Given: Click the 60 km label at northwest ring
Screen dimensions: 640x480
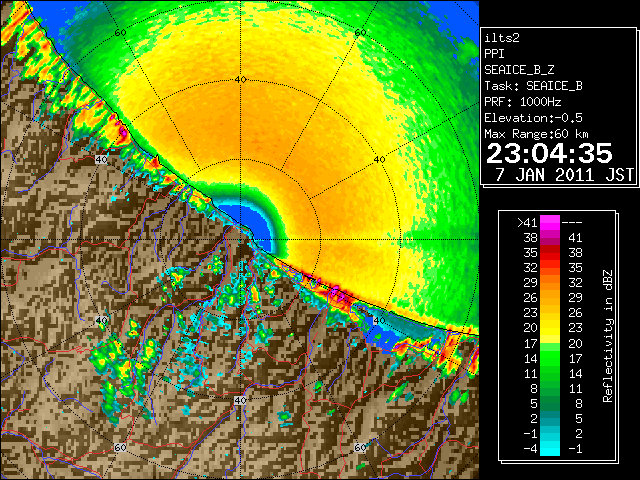Looking at the screenshot, I should [x=120, y=32].
